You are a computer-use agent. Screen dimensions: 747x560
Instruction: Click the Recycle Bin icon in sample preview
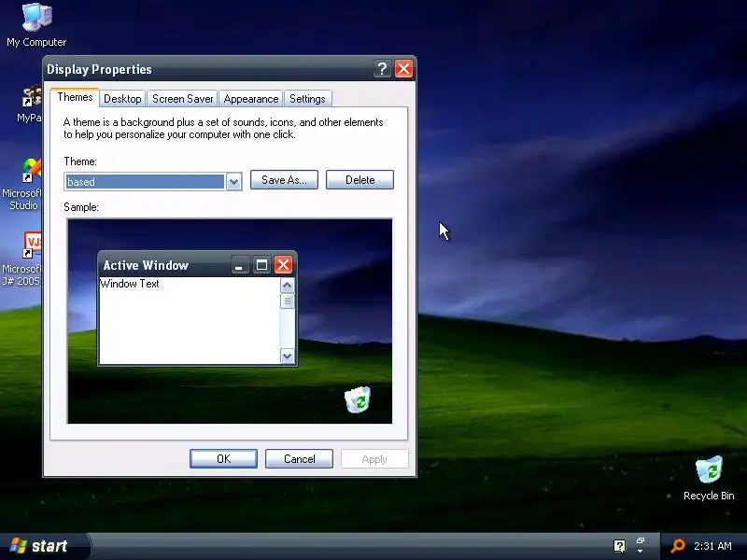point(358,399)
